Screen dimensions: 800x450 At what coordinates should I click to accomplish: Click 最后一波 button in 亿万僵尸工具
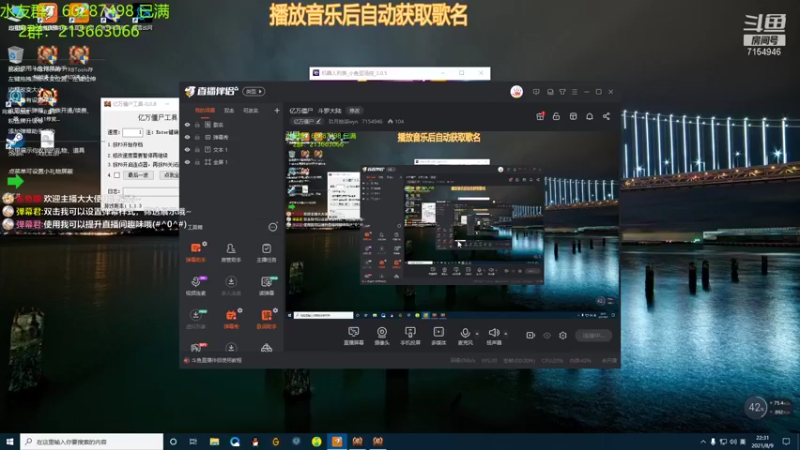click(138, 175)
